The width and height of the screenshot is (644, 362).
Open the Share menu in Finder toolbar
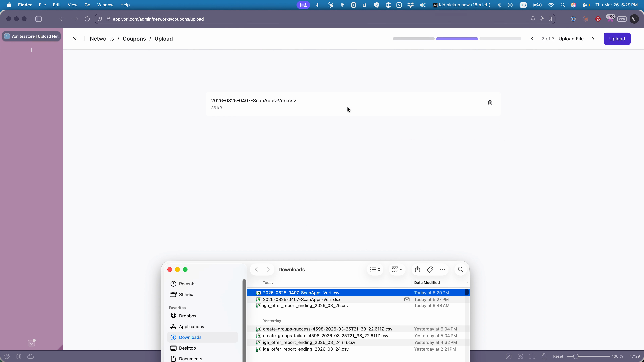[417, 269]
